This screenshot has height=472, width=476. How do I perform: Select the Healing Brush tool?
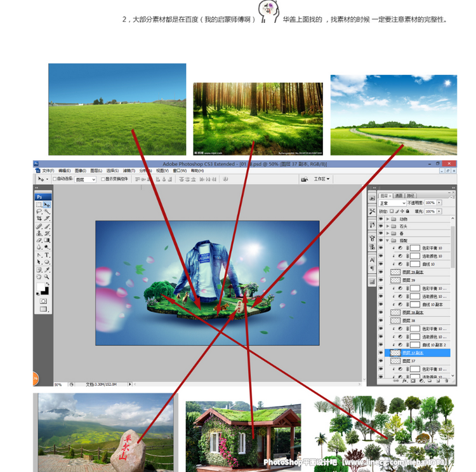point(39,226)
